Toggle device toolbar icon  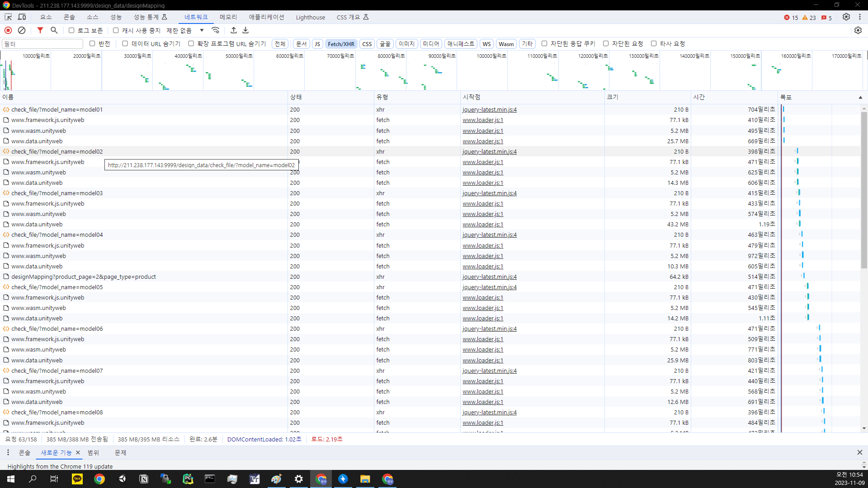click(x=22, y=17)
